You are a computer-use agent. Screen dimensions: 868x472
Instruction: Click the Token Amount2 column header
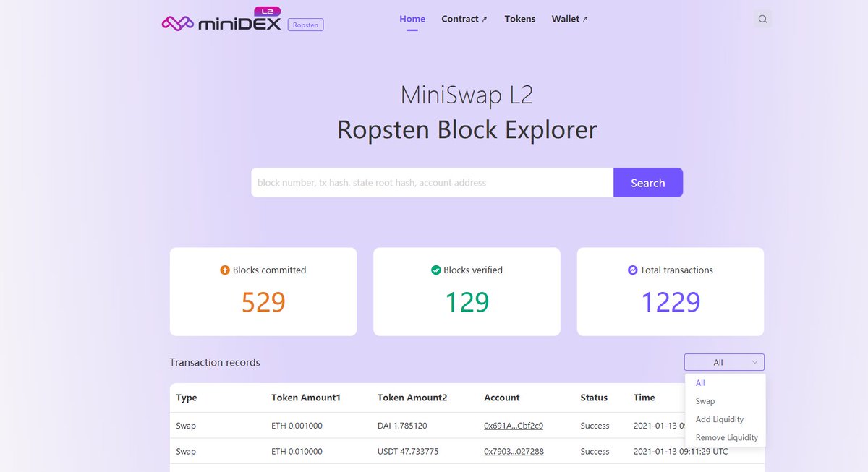(x=412, y=398)
